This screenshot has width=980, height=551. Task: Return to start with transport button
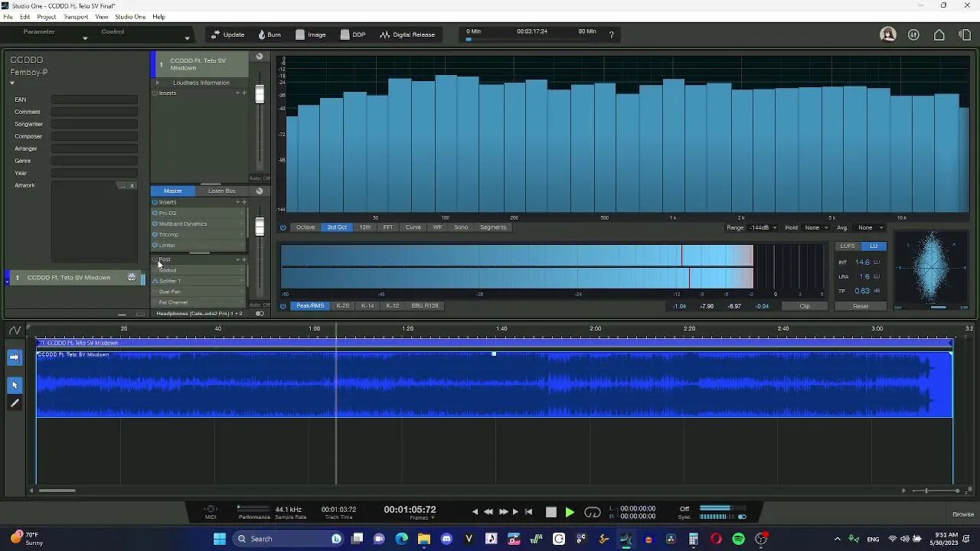(528, 512)
